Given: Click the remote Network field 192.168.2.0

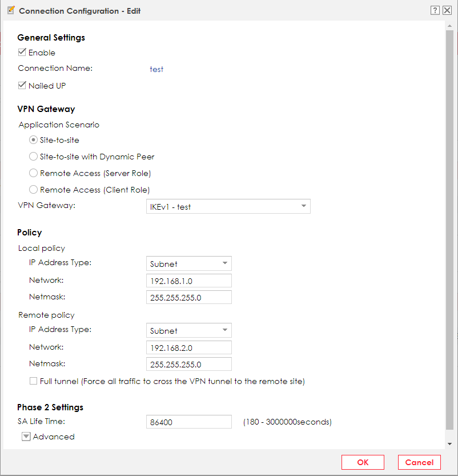Looking at the screenshot, I should click(188, 347).
